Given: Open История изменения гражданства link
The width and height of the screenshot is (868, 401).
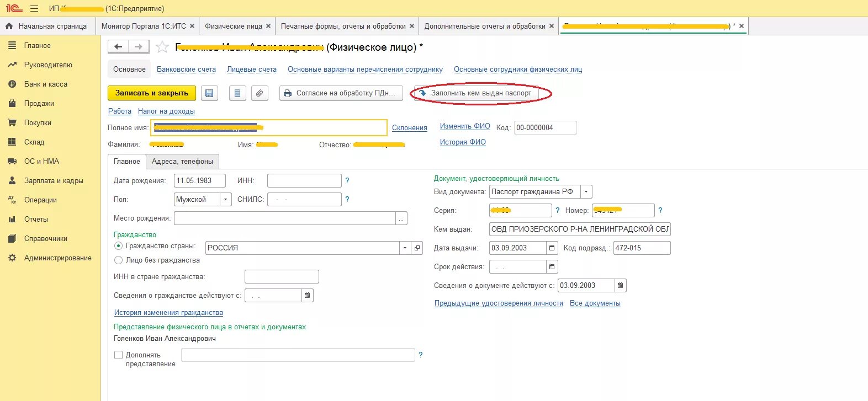Looking at the screenshot, I should click(168, 312).
